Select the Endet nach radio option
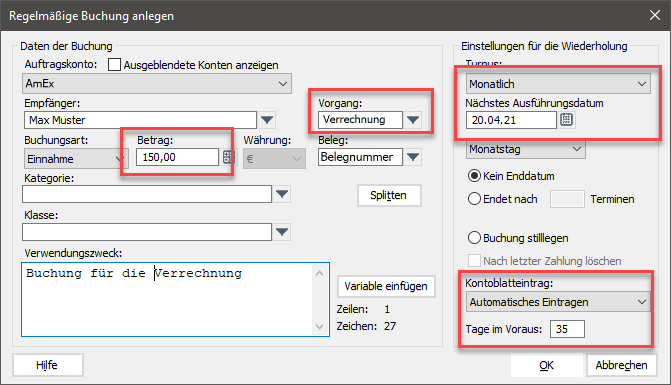The image size is (671, 385). (474, 199)
